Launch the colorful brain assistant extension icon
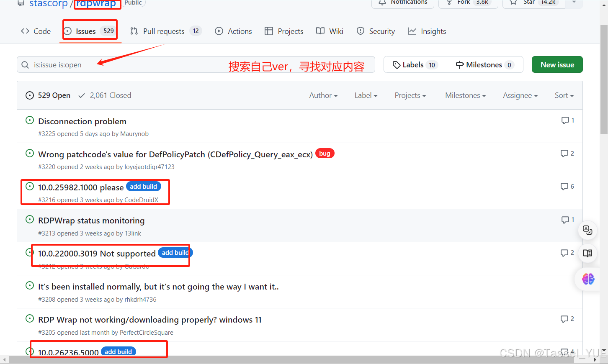The image size is (608, 364). [x=588, y=279]
